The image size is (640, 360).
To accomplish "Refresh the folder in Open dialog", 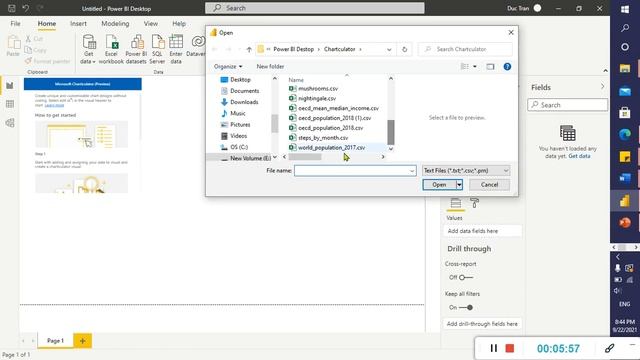I will pos(404,49).
